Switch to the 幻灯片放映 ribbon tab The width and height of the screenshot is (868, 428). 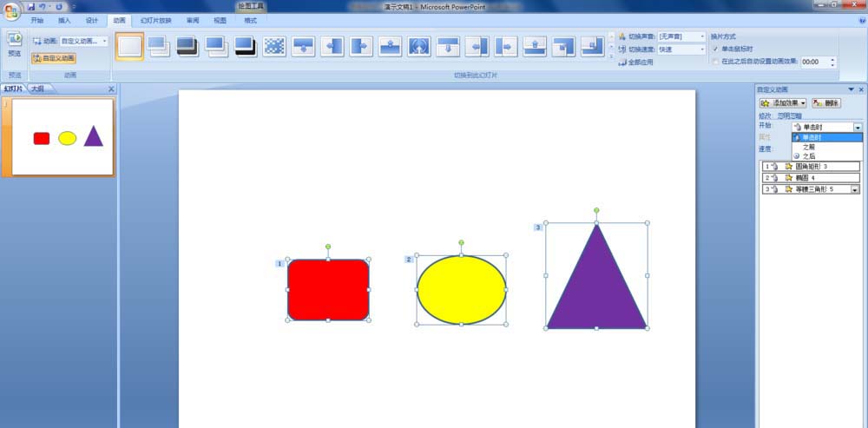point(155,21)
